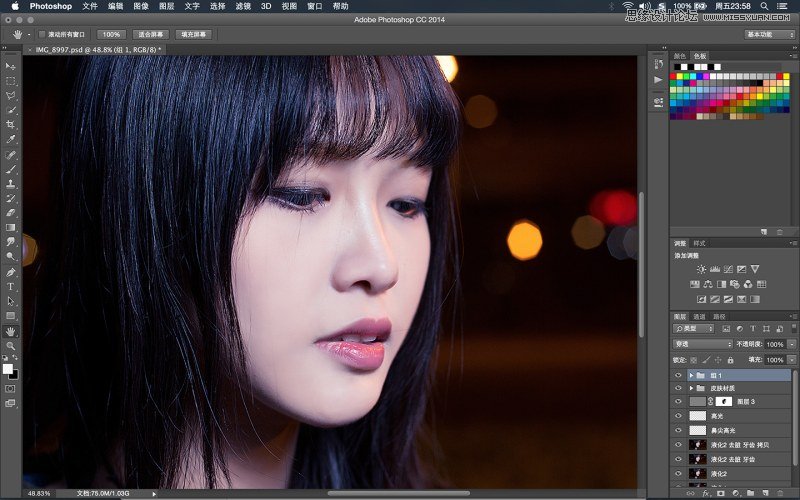Select the Polygonal Lasso tool
This screenshot has height=500, width=800.
(x=10, y=95)
